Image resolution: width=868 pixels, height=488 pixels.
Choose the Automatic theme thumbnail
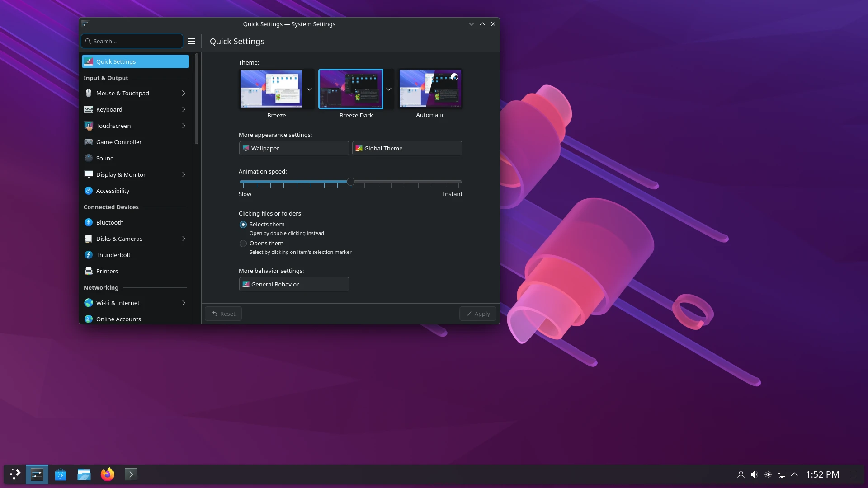[x=430, y=89]
